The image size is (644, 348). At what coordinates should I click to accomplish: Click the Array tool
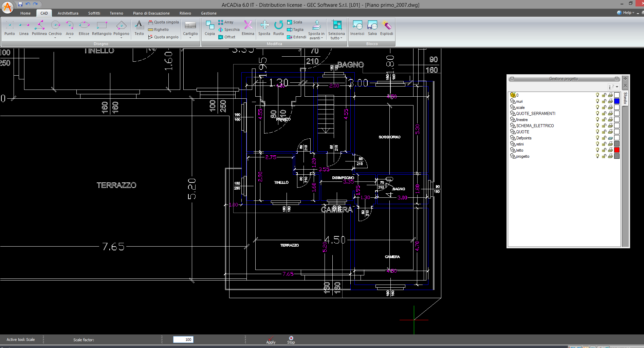226,22
